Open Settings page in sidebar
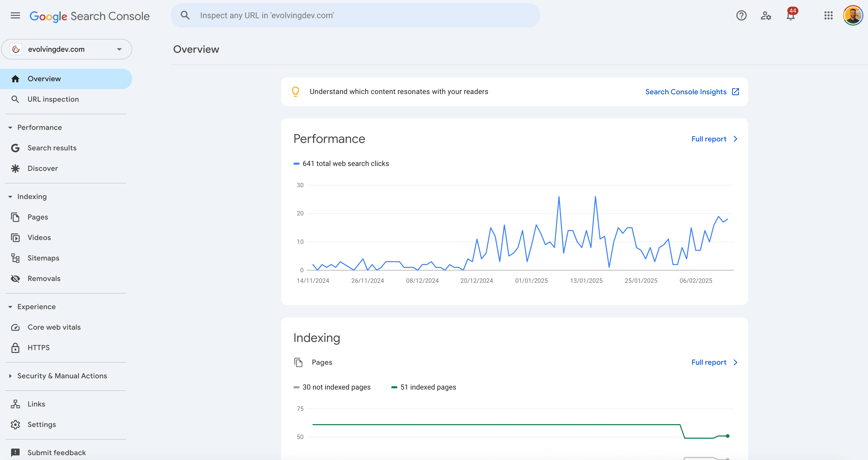The height and width of the screenshot is (460, 868). pos(66,425)
